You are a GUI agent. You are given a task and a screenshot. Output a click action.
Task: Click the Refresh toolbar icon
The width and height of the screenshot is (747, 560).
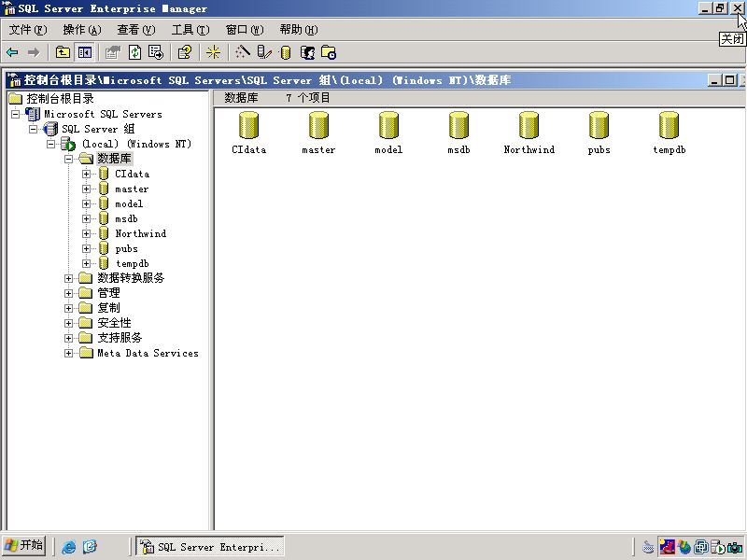(x=134, y=52)
